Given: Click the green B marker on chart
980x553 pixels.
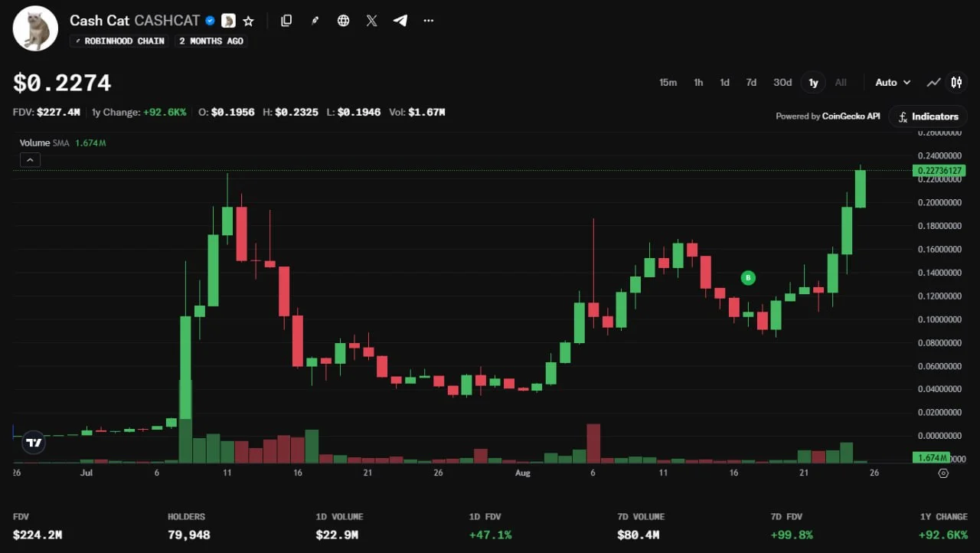Looking at the screenshot, I should click(x=748, y=277).
